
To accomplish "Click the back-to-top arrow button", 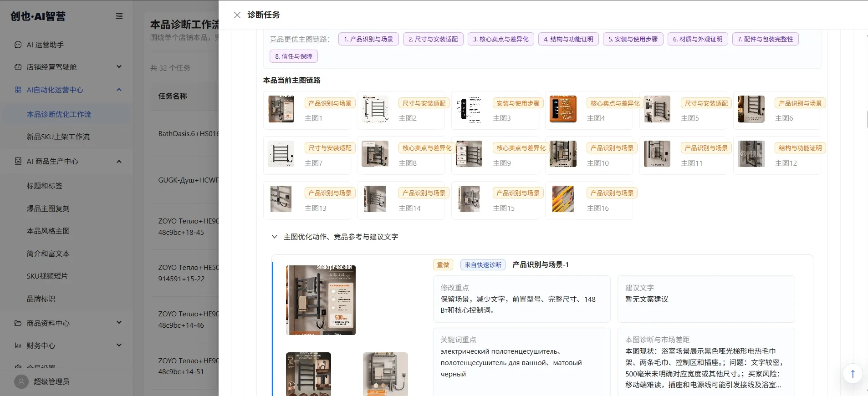I will pos(853,374).
